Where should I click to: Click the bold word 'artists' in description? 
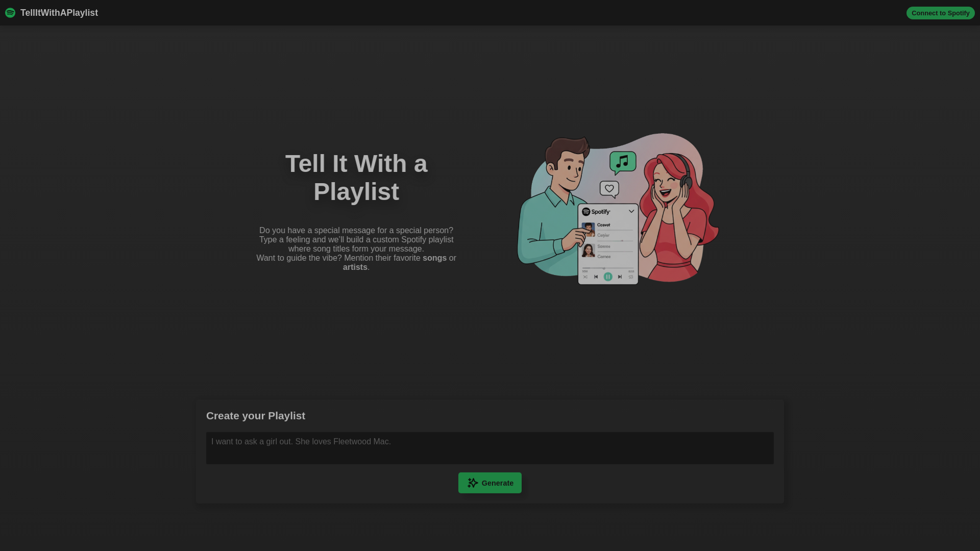(355, 267)
